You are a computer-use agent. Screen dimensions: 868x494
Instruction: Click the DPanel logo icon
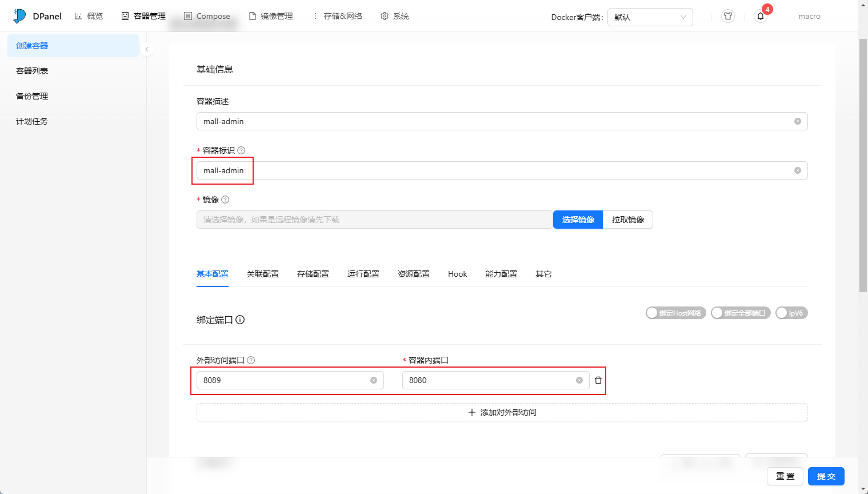19,16
